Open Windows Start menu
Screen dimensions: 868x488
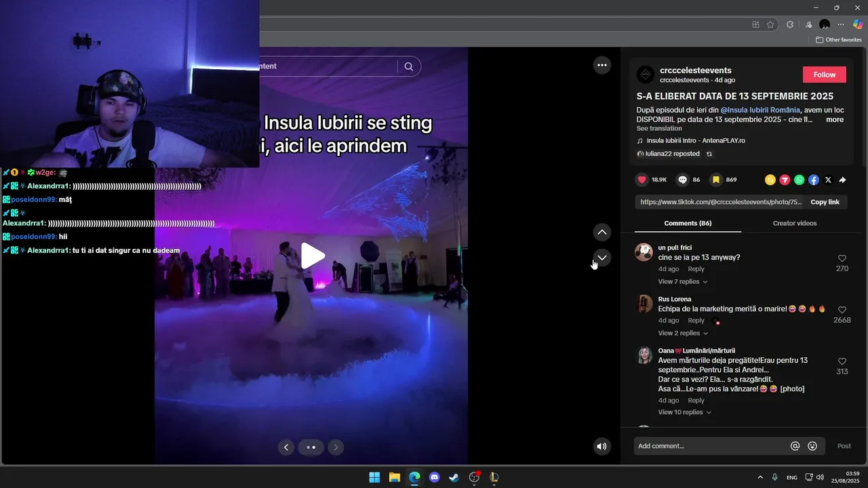374,477
